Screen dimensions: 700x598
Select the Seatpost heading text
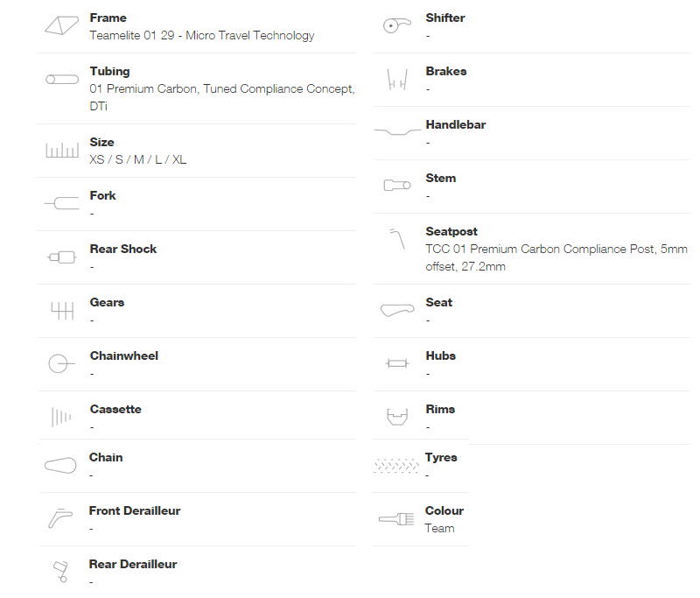pos(451,231)
